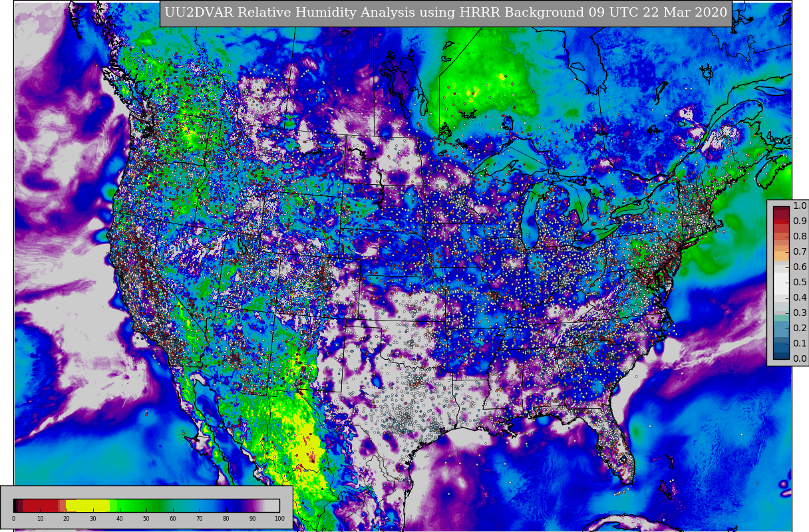Pick the red segment of humidity colorbar
809x532 pixels.
coord(41,505)
